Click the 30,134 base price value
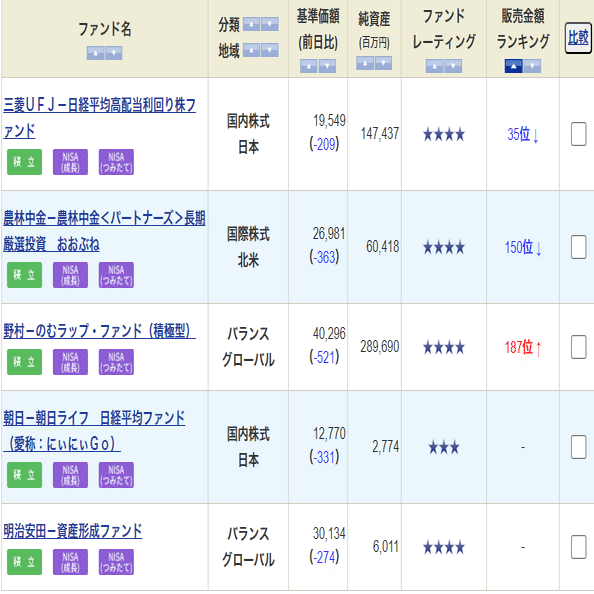Screen dimensions: 594x594 [x=329, y=533]
